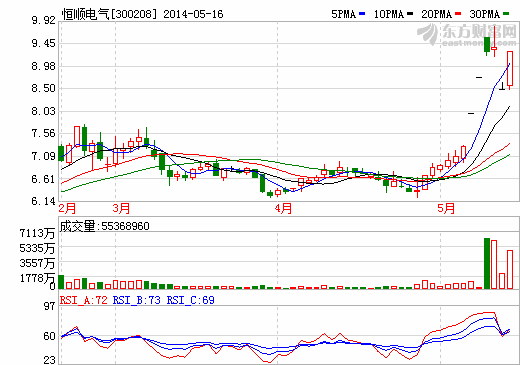The image size is (520, 365).
Task: Click the 9.92 price axis label
Action: click(43, 20)
